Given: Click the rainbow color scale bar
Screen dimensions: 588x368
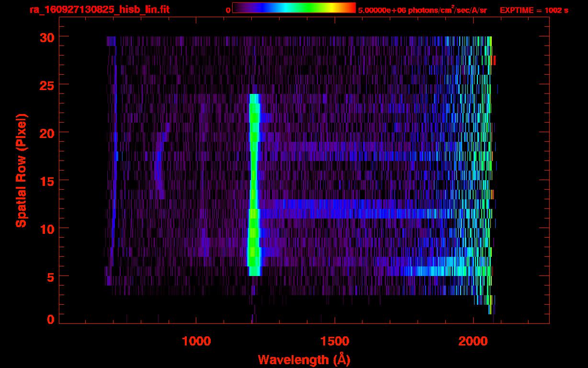Looking at the screenshot, I should (x=294, y=8).
